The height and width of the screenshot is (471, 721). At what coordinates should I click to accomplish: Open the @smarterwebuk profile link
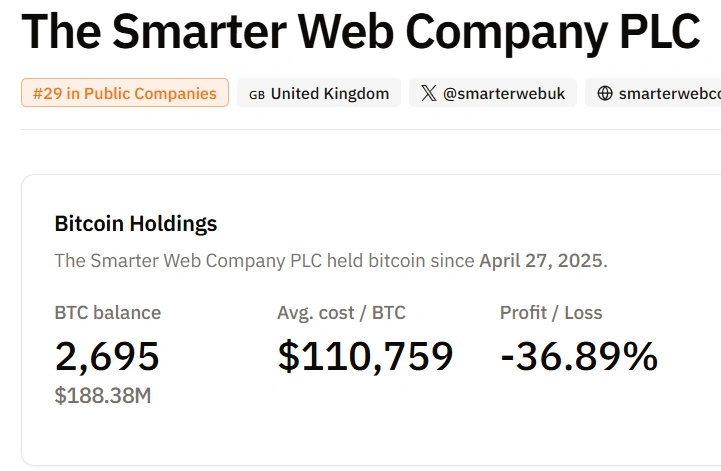(504, 94)
